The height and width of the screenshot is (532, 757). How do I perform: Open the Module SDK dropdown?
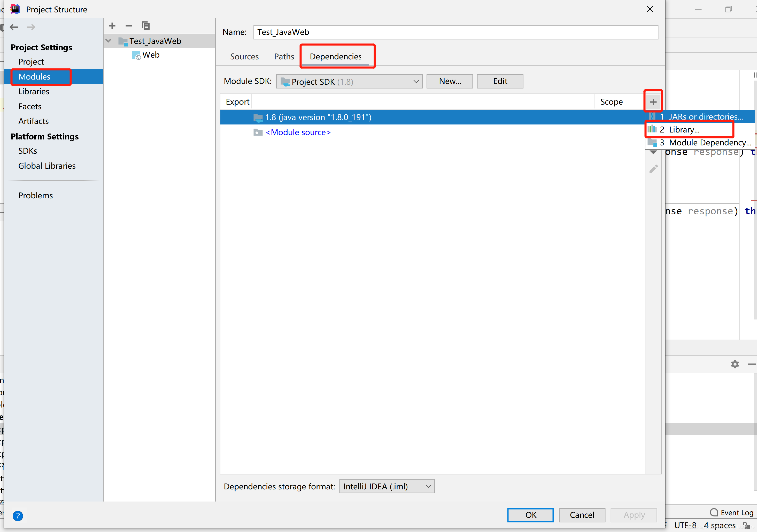(x=349, y=81)
